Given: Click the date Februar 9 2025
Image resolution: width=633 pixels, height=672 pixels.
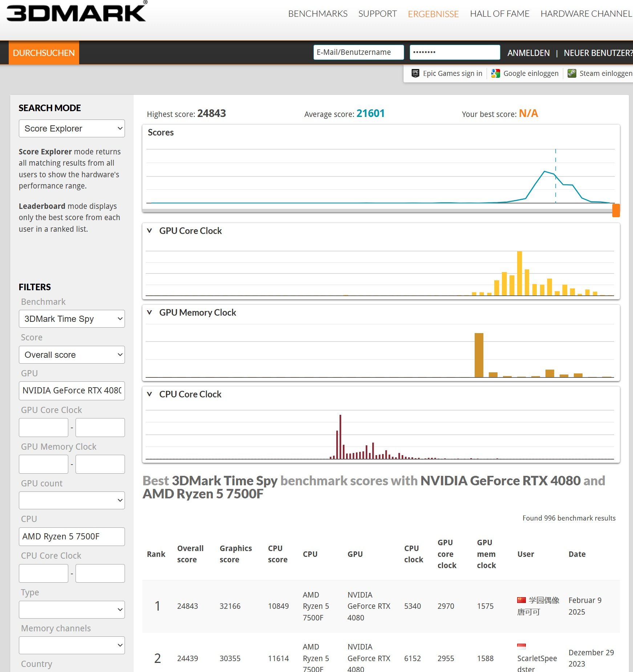Looking at the screenshot, I should (585, 606).
